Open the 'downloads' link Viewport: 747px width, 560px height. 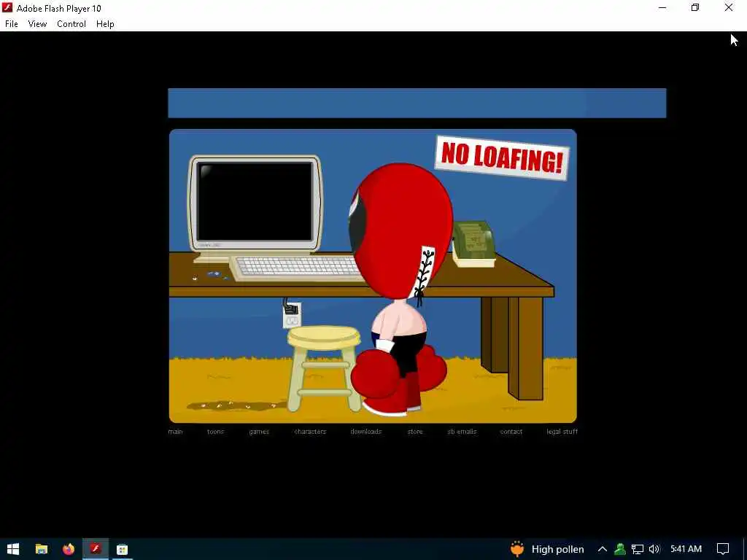(x=366, y=432)
